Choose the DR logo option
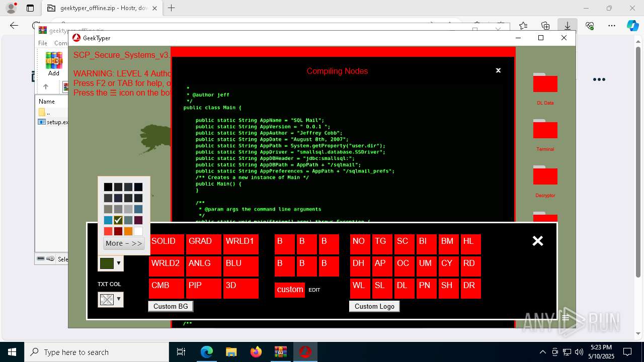The height and width of the screenshot is (362, 644). click(x=471, y=289)
